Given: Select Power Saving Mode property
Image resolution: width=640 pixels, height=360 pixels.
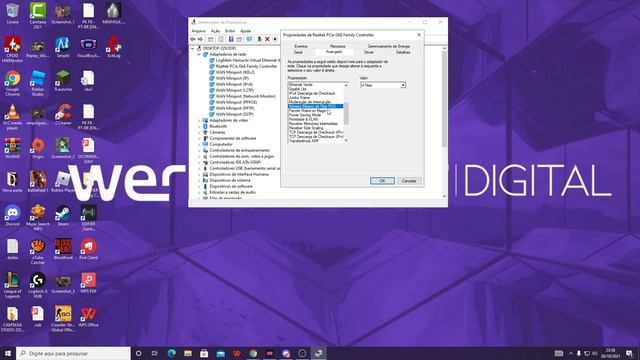Looking at the screenshot, I should coord(304,115).
